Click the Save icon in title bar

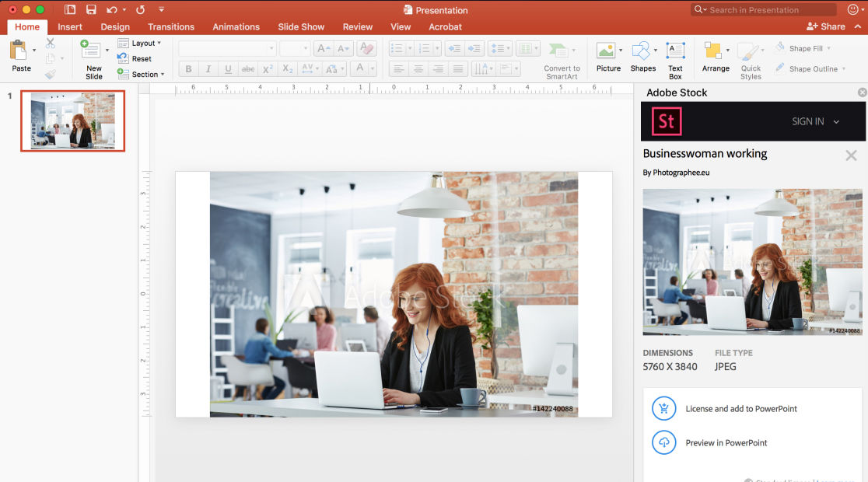coord(91,9)
